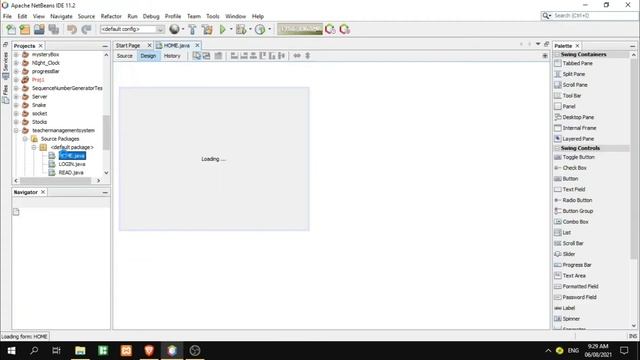Click the Preview Design icon
Screen dimensions: 640x360
click(218, 56)
